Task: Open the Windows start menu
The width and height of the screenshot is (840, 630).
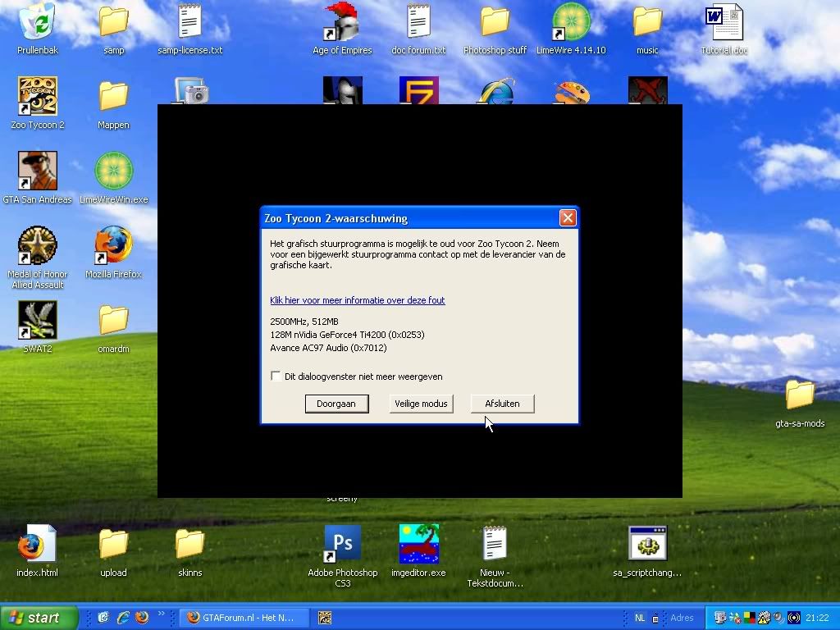Action: (39, 618)
